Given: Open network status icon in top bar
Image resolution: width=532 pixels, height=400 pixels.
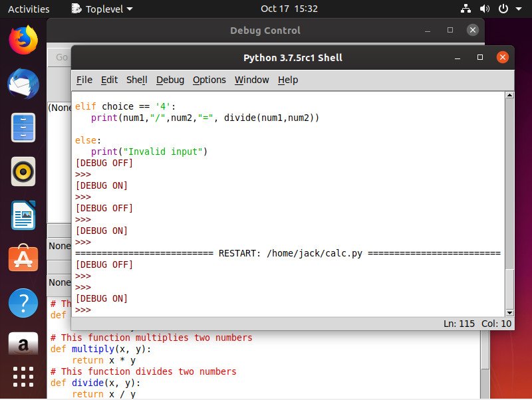Looking at the screenshot, I should pos(465,9).
